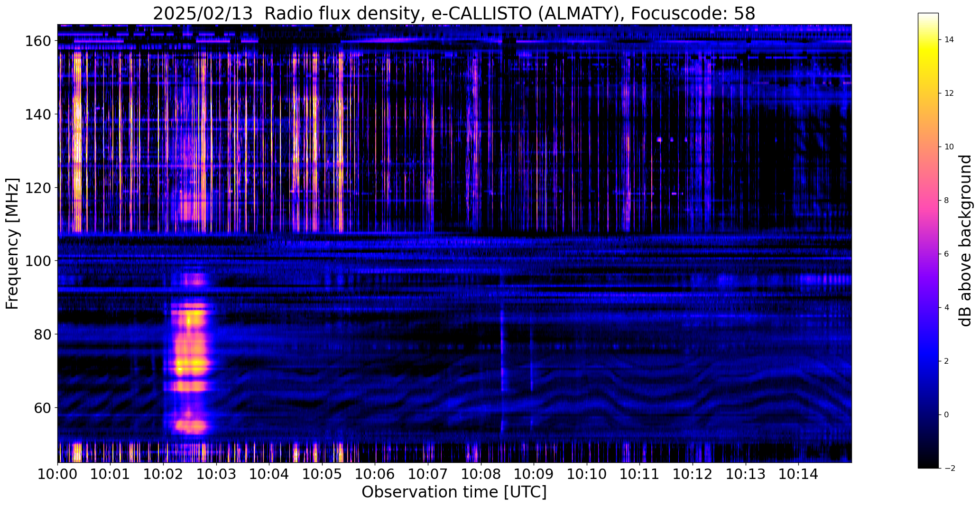This screenshot has height=506, width=980.
Task: Click the 'Frequency [MHz]' axis label
Action: [x=12, y=244]
